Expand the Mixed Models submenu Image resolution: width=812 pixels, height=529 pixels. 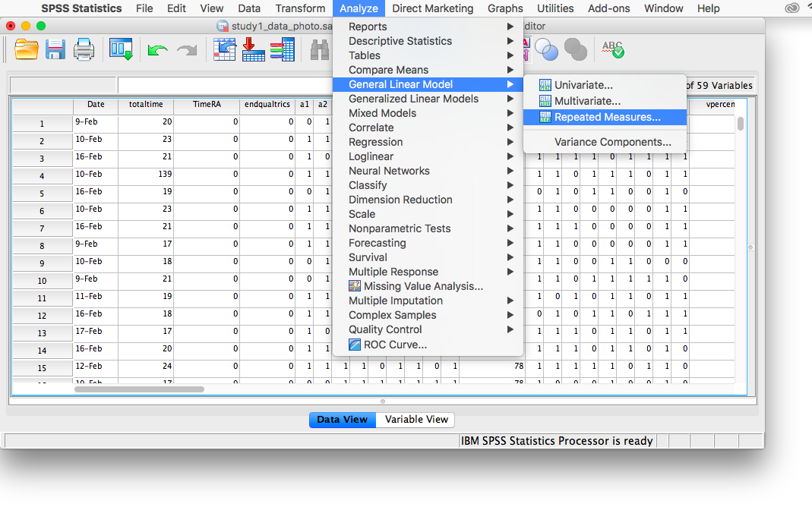coord(428,113)
